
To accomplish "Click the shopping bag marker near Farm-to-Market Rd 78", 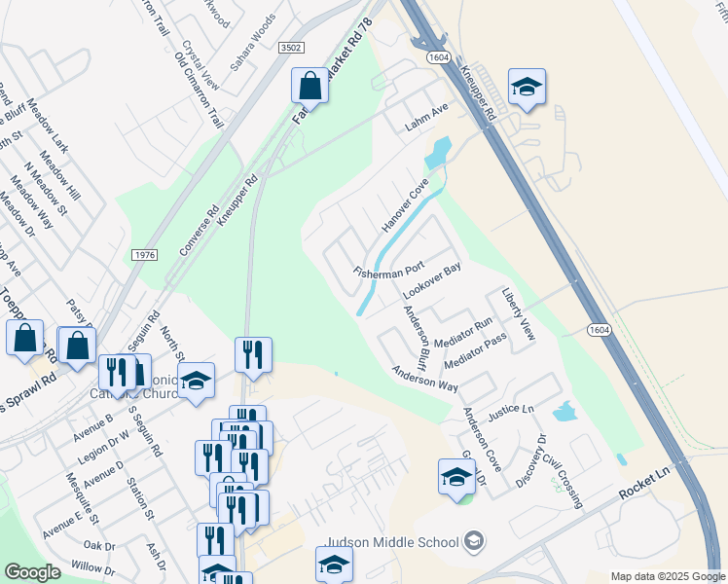I will [309, 87].
